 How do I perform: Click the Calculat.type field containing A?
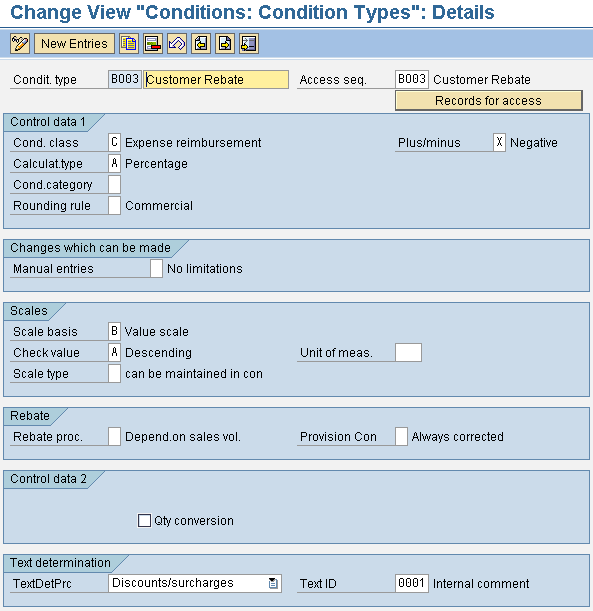[114, 163]
